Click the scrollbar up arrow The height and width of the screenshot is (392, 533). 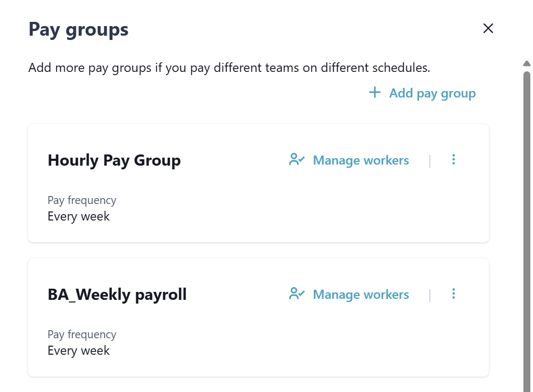pos(527,64)
